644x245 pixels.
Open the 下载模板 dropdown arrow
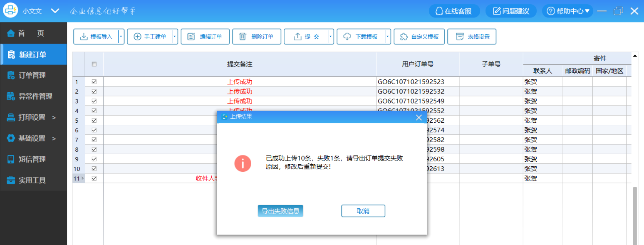tap(388, 37)
